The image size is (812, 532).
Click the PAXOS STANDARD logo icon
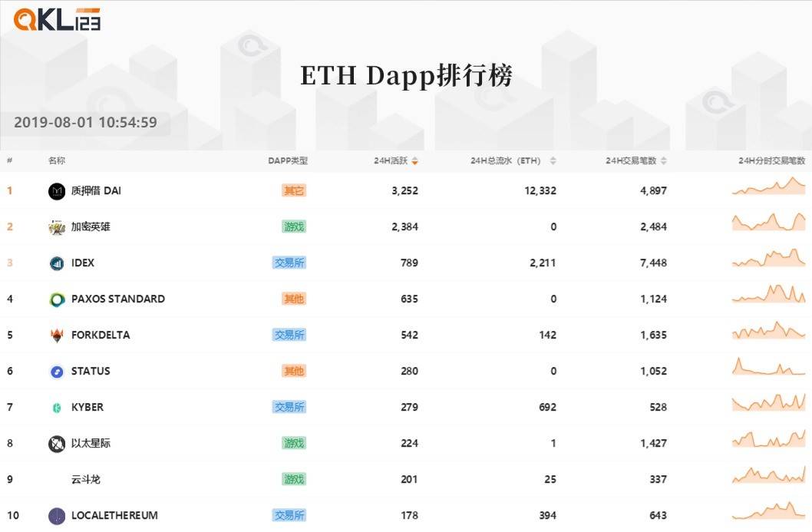point(57,299)
